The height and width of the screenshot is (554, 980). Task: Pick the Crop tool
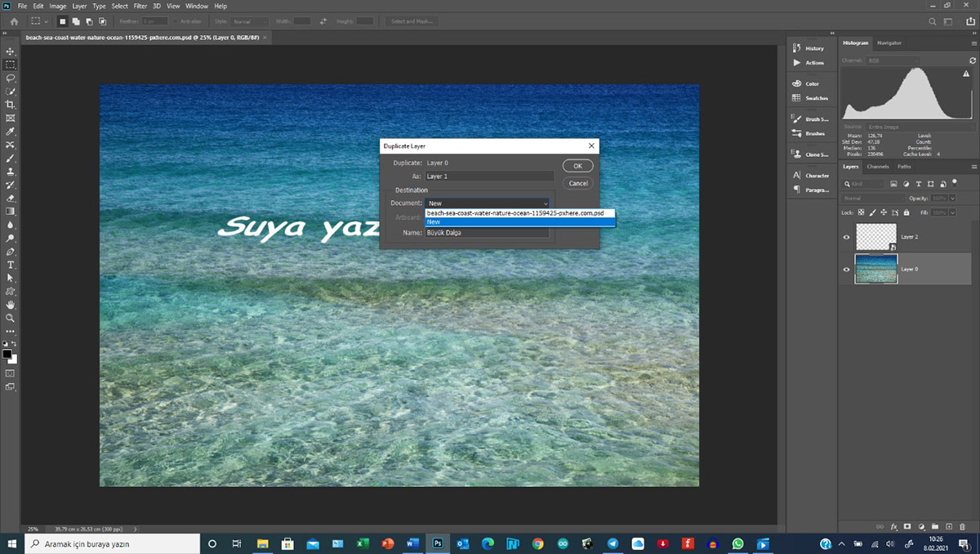click(11, 105)
